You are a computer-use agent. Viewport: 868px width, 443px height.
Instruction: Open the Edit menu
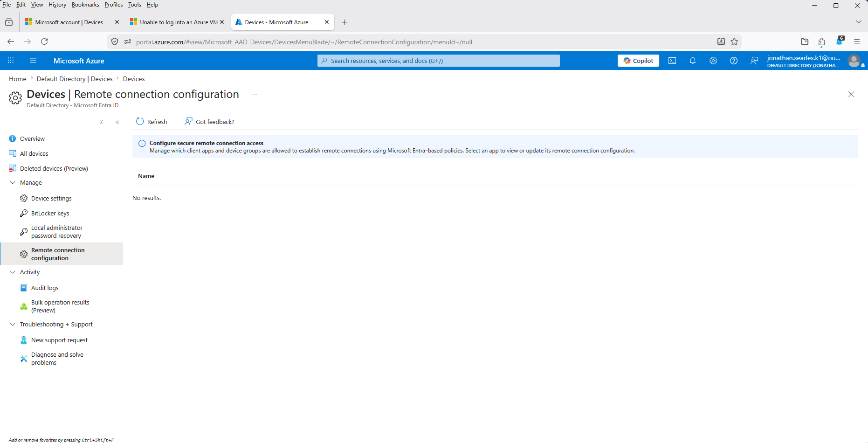tap(21, 5)
